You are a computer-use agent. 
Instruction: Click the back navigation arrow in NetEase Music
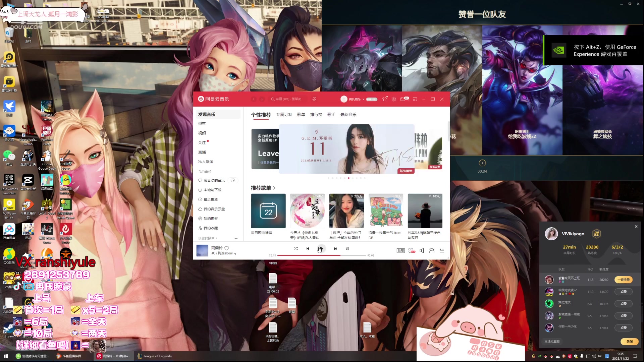[254, 99]
